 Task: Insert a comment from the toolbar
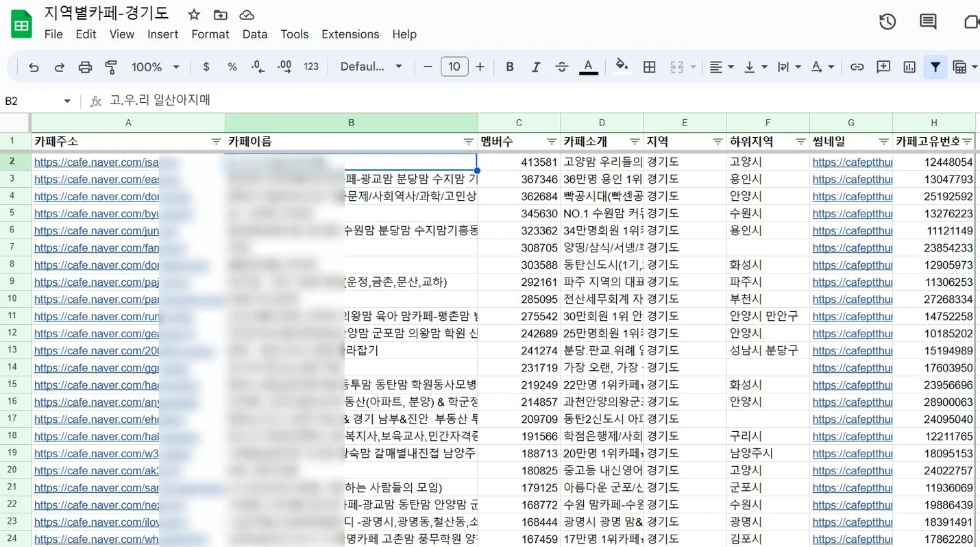(x=883, y=67)
